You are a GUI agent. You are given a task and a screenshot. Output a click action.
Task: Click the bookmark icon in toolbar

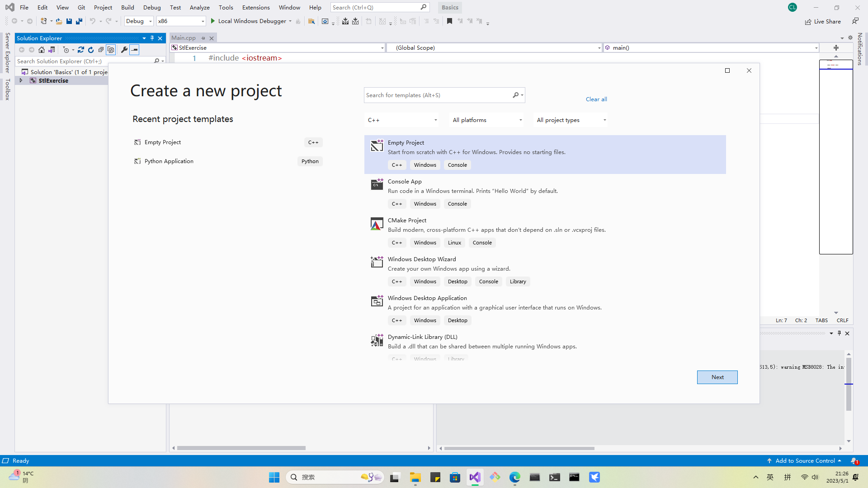click(x=449, y=21)
